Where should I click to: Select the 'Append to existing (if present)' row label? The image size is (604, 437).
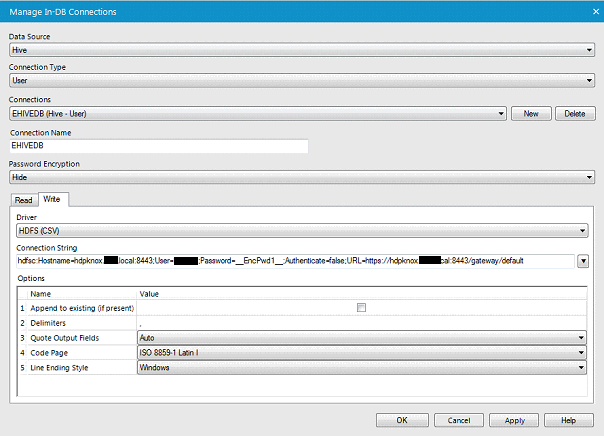(82, 308)
